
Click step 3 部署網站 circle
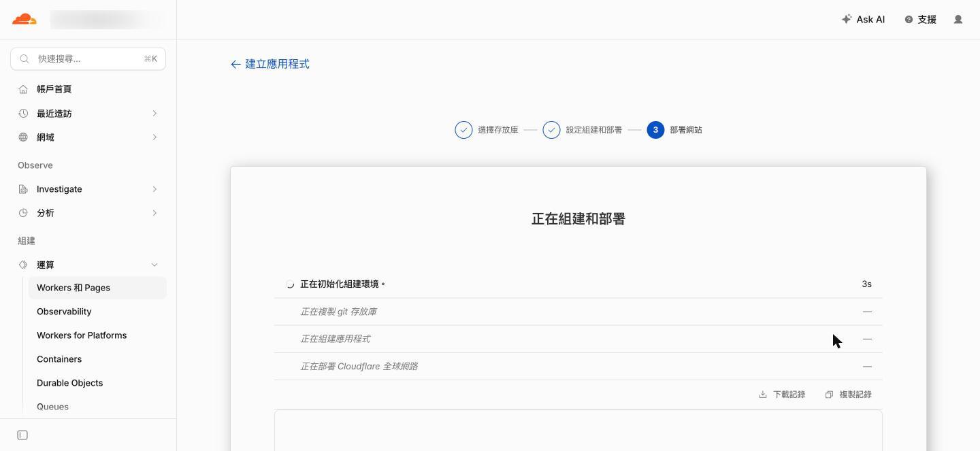(655, 130)
